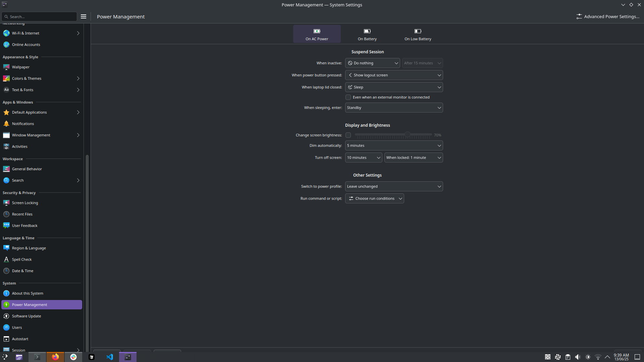Click the volume icon in system tray
Screen dimensions: 644x362
[578, 357]
